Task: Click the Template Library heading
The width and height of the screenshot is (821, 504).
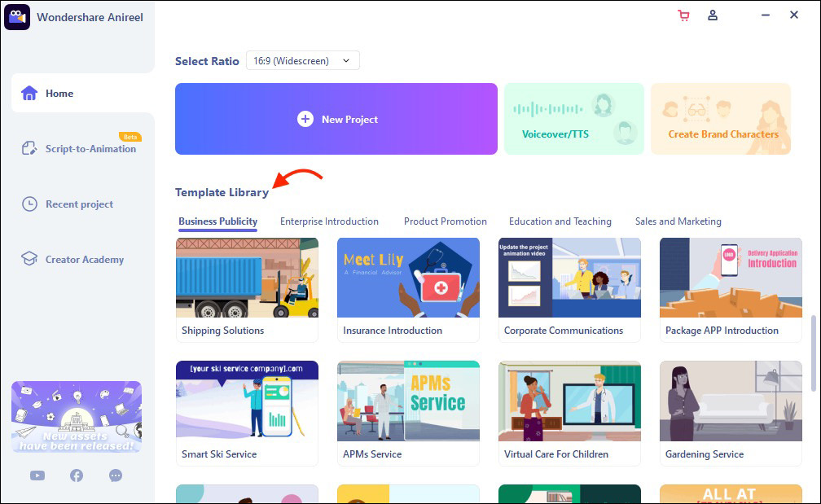Action: pos(222,192)
